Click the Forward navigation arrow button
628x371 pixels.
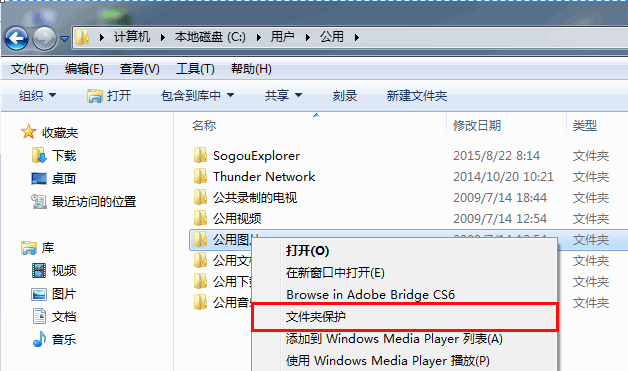[x=44, y=38]
